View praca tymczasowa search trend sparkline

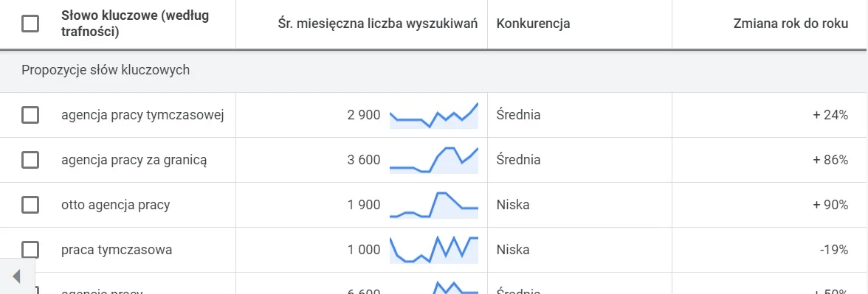(434, 250)
